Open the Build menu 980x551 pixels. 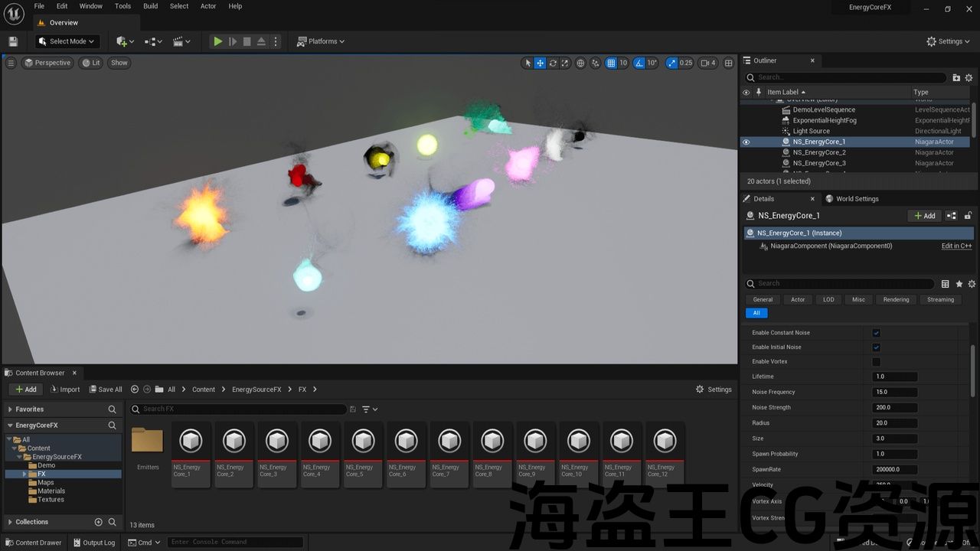[150, 6]
